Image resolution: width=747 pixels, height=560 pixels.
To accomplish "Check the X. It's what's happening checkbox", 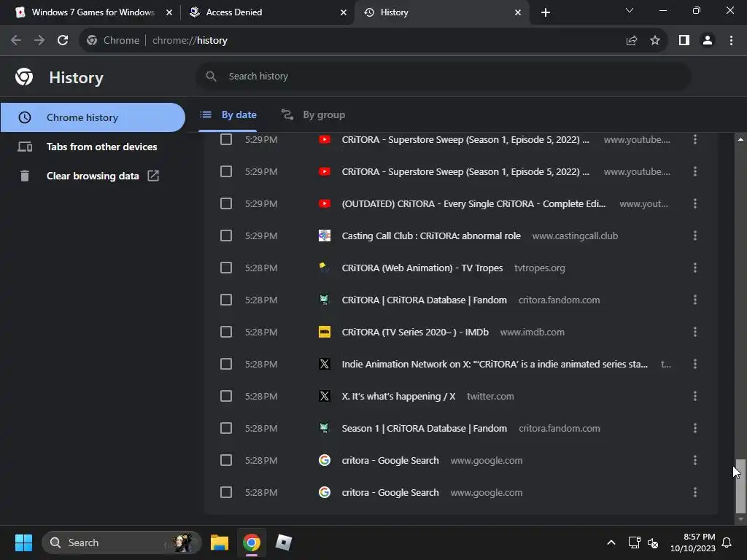I will pos(226,396).
